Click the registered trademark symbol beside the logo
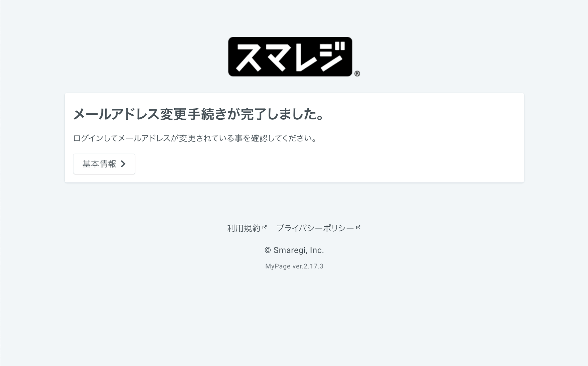The width and height of the screenshot is (588, 366). click(x=357, y=74)
